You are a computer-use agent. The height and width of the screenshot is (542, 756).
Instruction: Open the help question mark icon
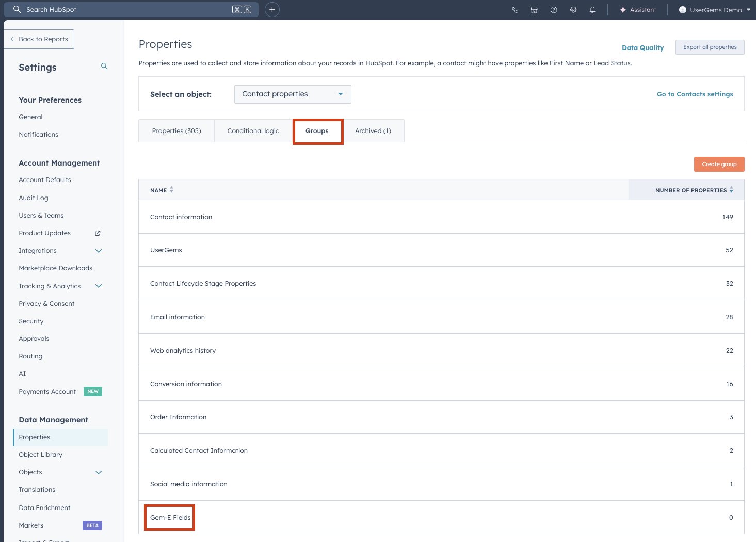[554, 10]
